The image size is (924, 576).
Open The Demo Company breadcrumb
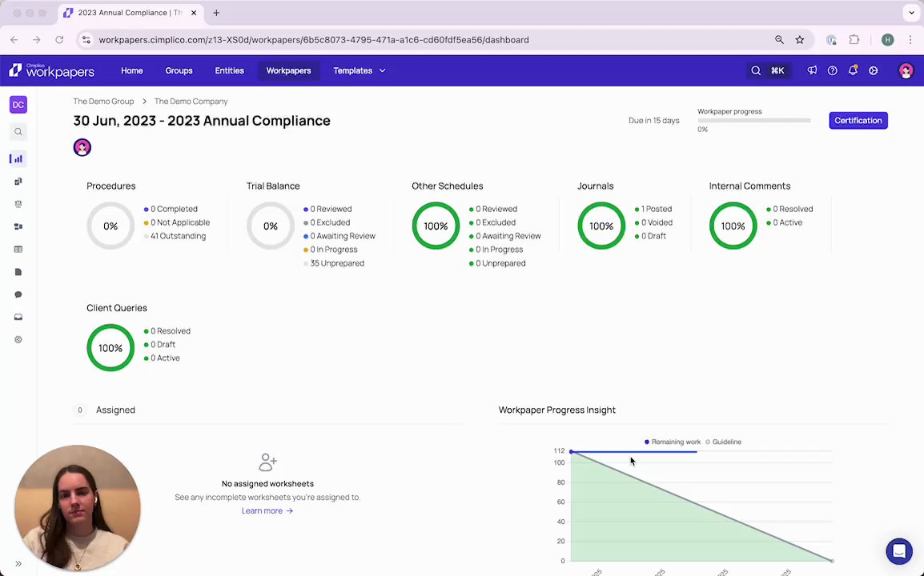(x=191, y=102)
